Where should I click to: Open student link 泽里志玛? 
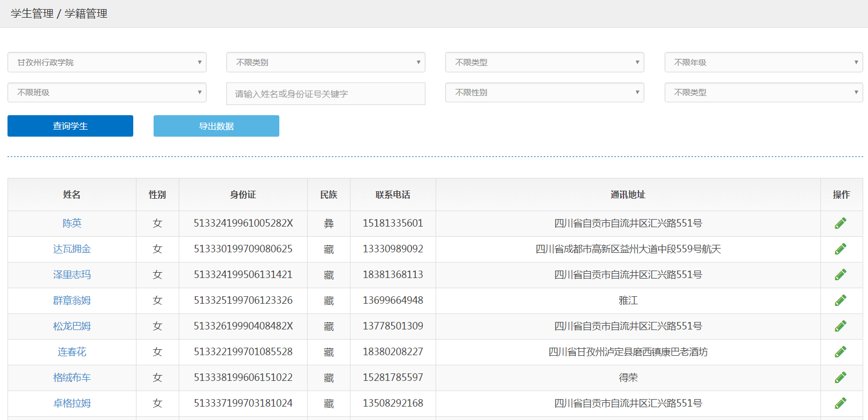pos(72,275)
